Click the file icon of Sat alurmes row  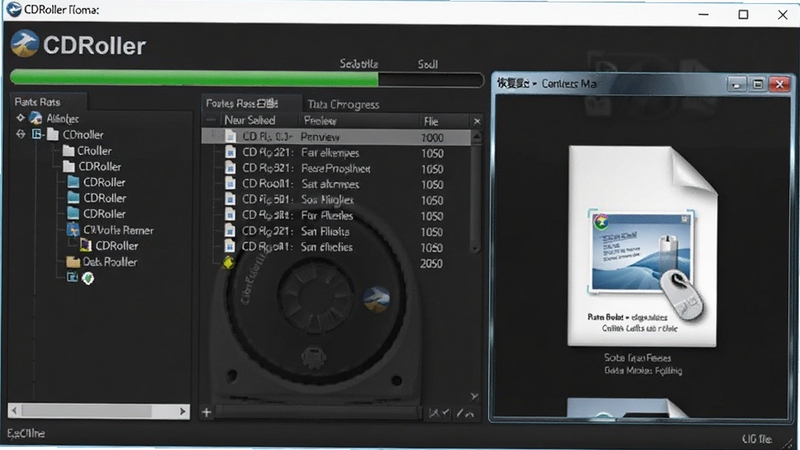pos(231,183)
